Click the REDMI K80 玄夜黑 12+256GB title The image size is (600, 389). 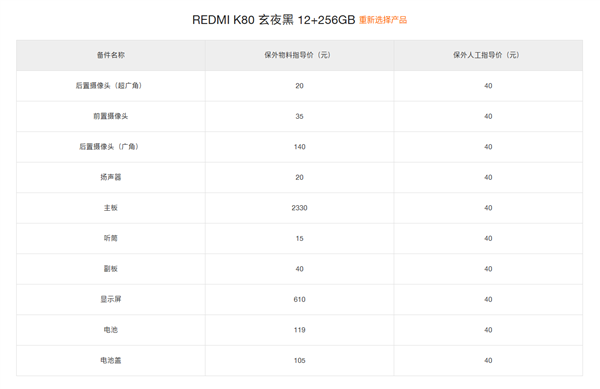pyautogui.click(x=274, y=20)
